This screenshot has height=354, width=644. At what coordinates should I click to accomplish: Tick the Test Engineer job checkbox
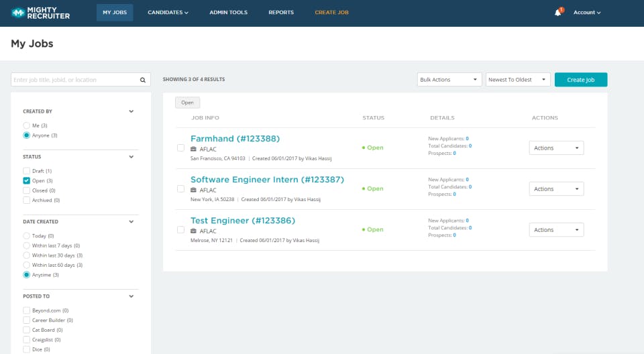click(180, 230)
